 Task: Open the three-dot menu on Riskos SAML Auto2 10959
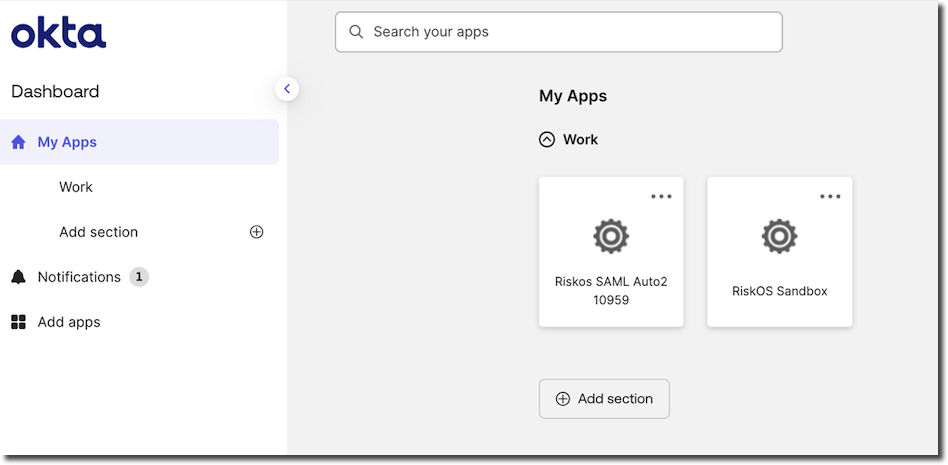coord(661,197)
